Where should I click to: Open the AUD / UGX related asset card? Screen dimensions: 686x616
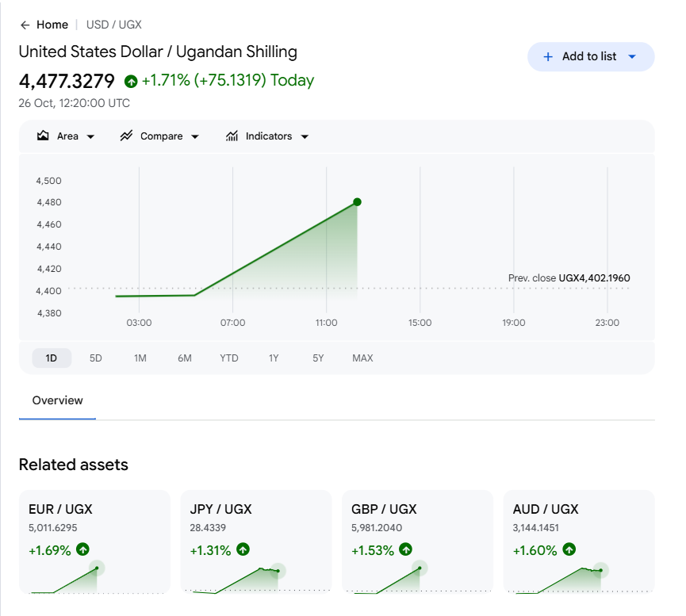(579, 541)
